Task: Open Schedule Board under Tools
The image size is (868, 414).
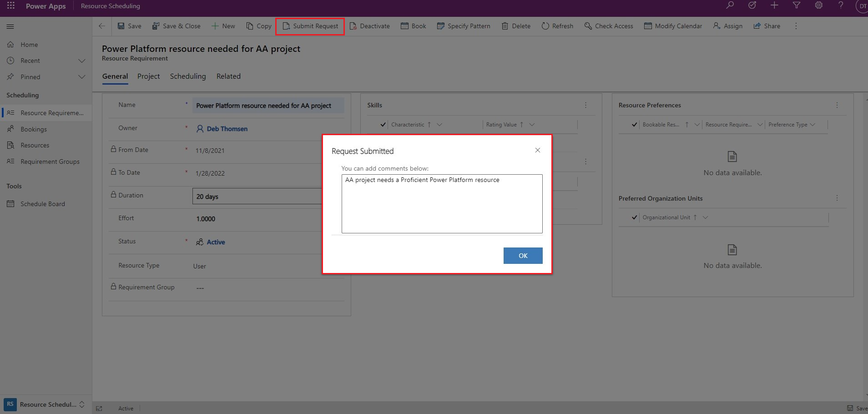Action: click(x=46, y=204)
